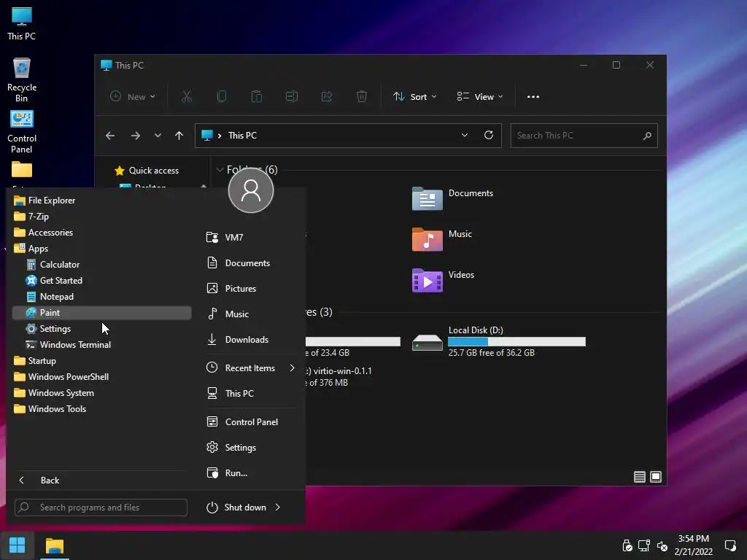Viewport: 747px width, 560px height.
Task: Expand the Windows System folder
Action: tap(101, 393)
